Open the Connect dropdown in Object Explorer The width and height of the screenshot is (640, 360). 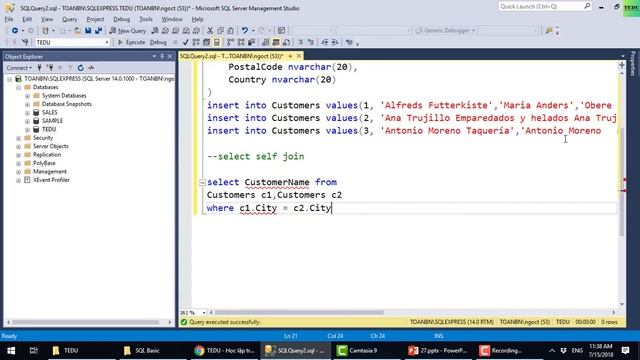[19, 68]
